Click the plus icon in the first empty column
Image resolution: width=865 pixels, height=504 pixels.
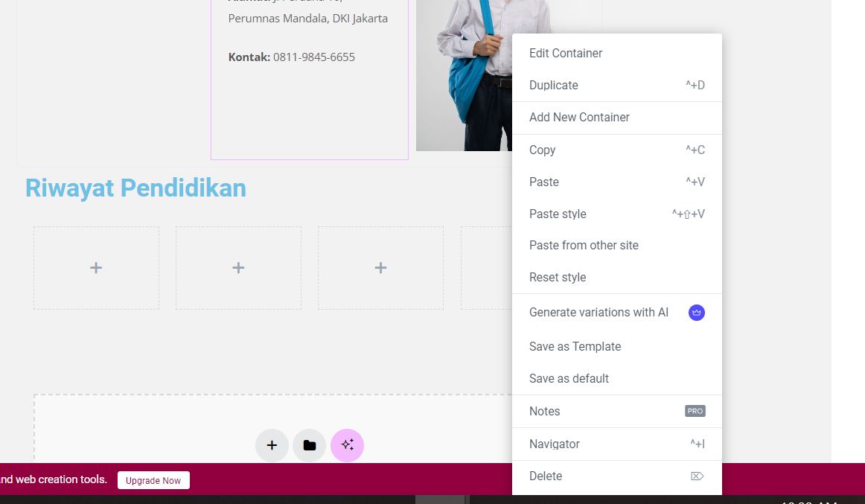(x=95, y=267)
